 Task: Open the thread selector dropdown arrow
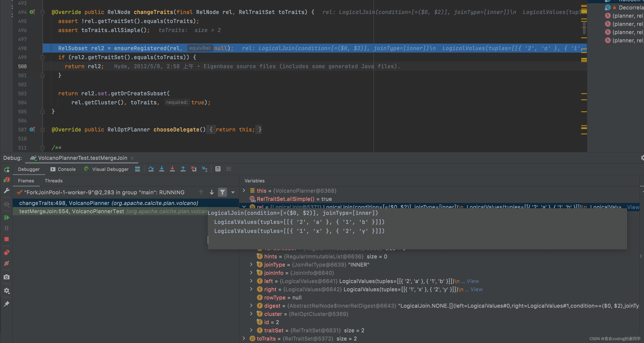pyautogui.click(x=233, y=192)
